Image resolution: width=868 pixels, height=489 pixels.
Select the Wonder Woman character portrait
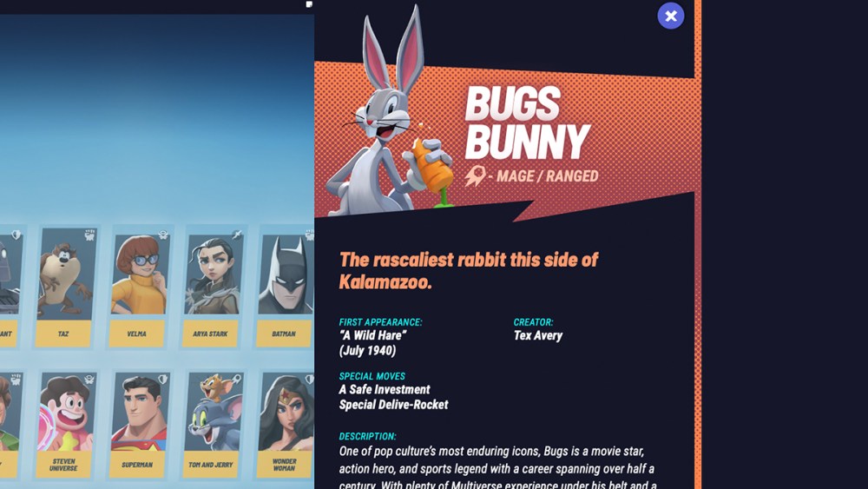pos(286,412)
